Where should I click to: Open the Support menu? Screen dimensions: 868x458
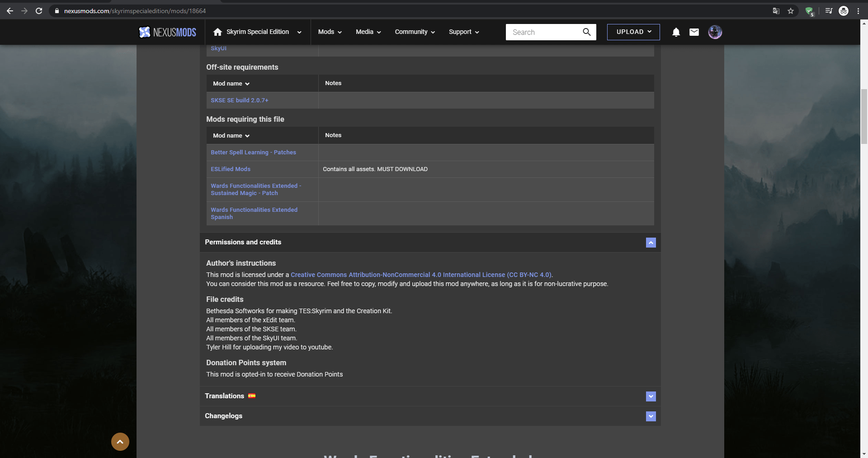tap(464, 32)
